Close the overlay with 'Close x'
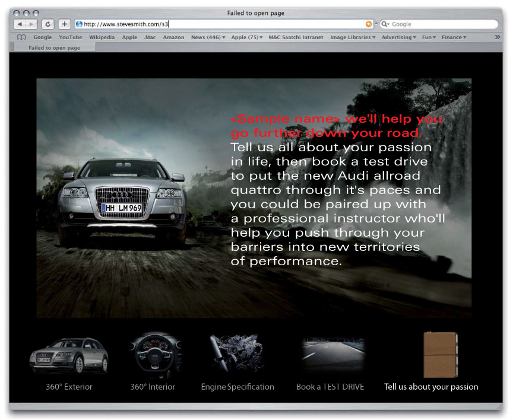This screenshot has height=420, width=516. coord(378,285)
